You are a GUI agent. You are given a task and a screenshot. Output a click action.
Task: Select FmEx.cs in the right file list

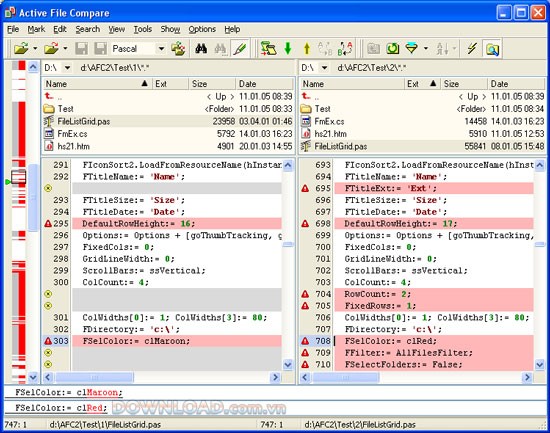tap(423, 121)
